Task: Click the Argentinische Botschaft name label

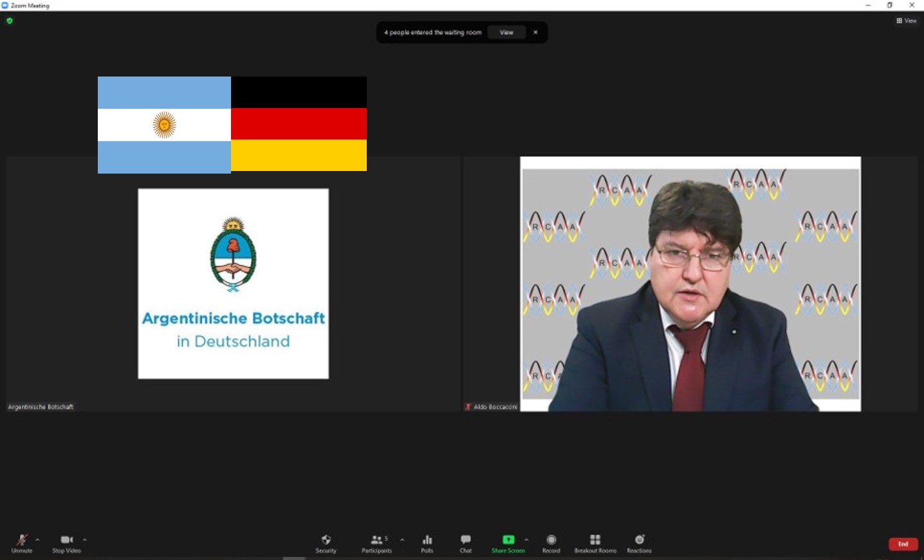Action: [41, 407]
